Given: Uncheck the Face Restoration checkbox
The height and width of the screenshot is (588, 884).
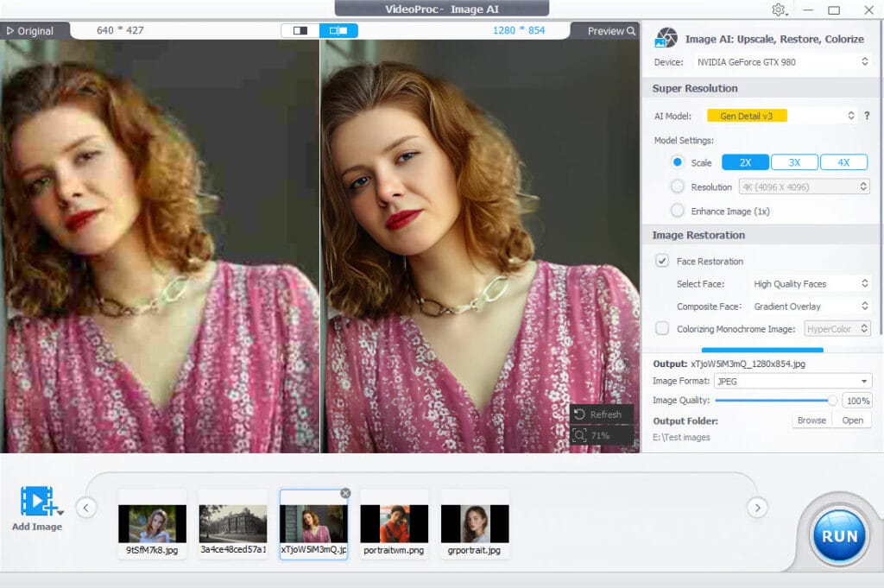Looking at the screenshot, I should coord(662,261).
